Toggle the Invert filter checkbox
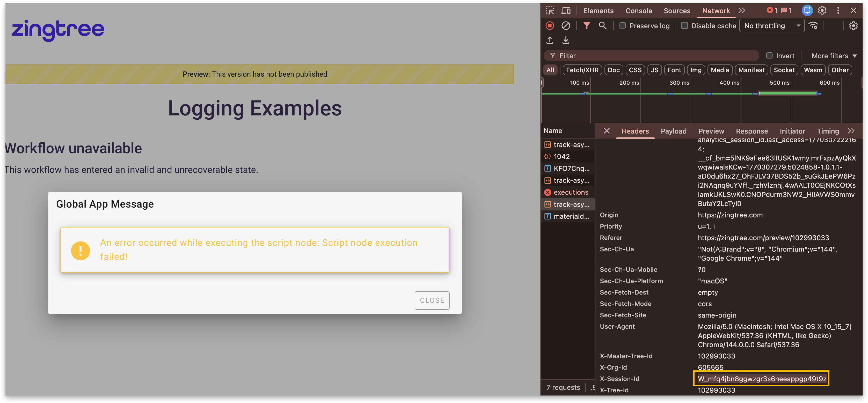 (769, 56)
